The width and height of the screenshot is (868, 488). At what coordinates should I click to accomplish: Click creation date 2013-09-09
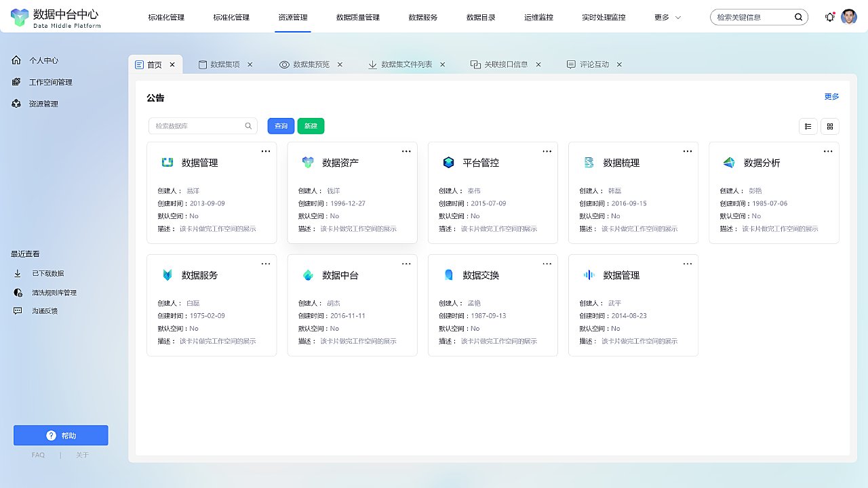[207, 203]
